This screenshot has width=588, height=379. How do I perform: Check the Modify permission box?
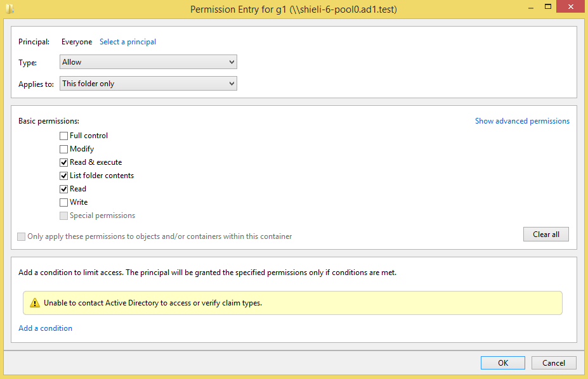click(x=64, y=149)
